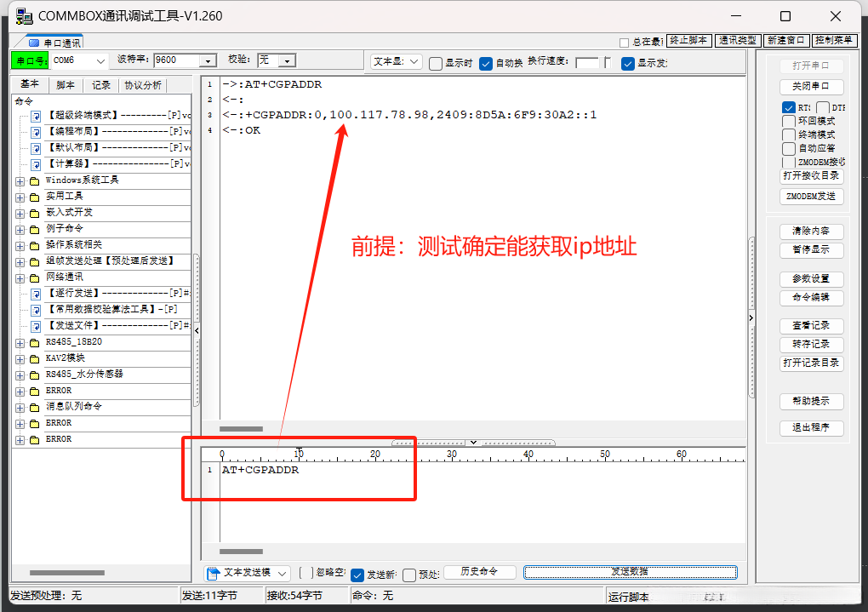
Task: Switch to the 协议分析 tab
Action: click(141, 84)
